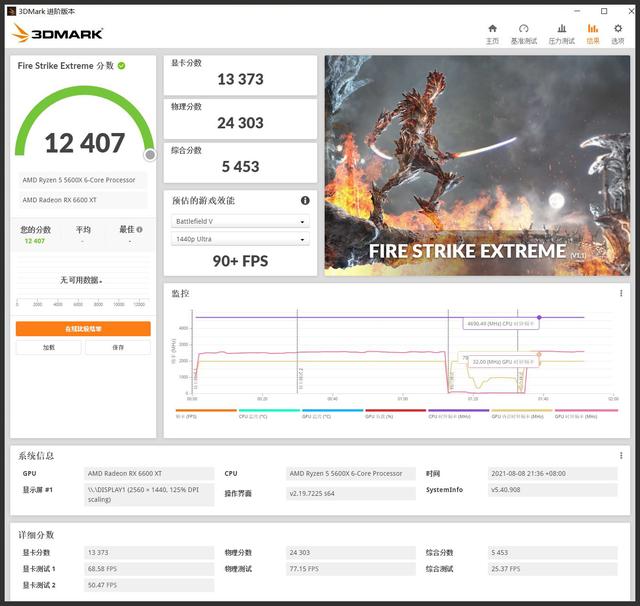Image resolution: width=640 pixels, height=606 pixels.
Task: Click the combined score value 5 453 in the top card
Action: (240, 166)
